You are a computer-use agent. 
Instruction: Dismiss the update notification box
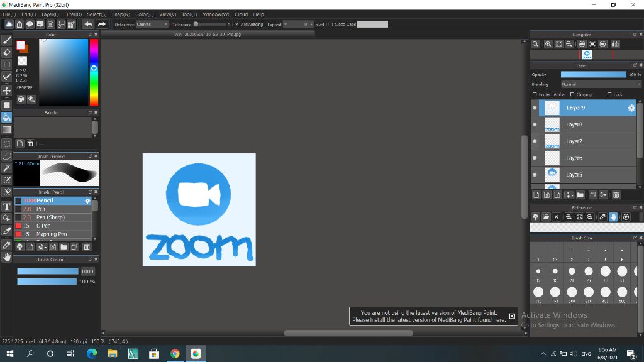512,316
